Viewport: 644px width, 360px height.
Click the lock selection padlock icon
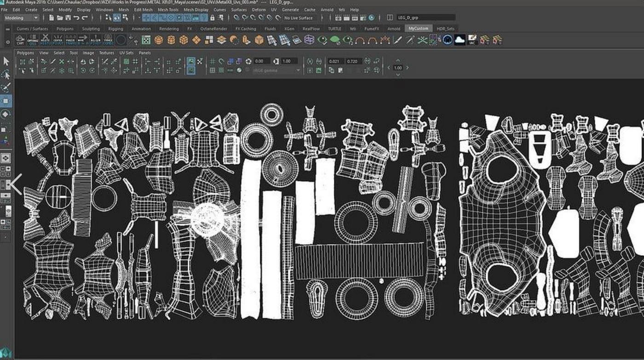click(x=212, y=18)
